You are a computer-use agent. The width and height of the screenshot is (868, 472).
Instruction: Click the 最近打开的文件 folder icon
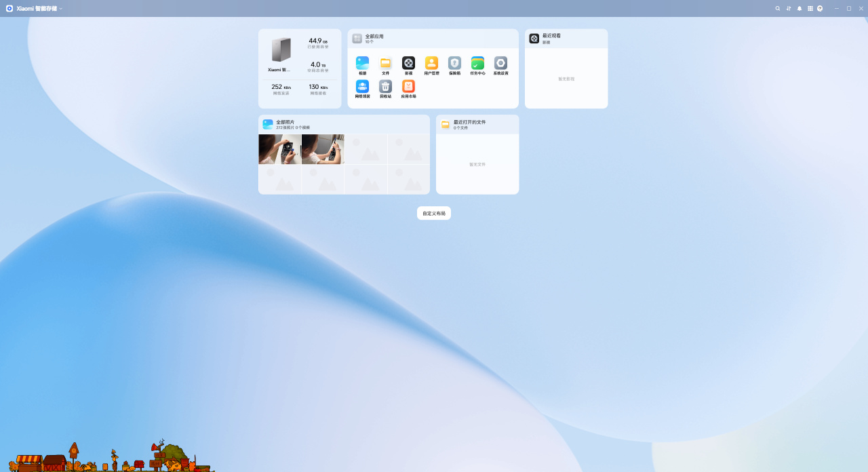(x=446, y=124)
